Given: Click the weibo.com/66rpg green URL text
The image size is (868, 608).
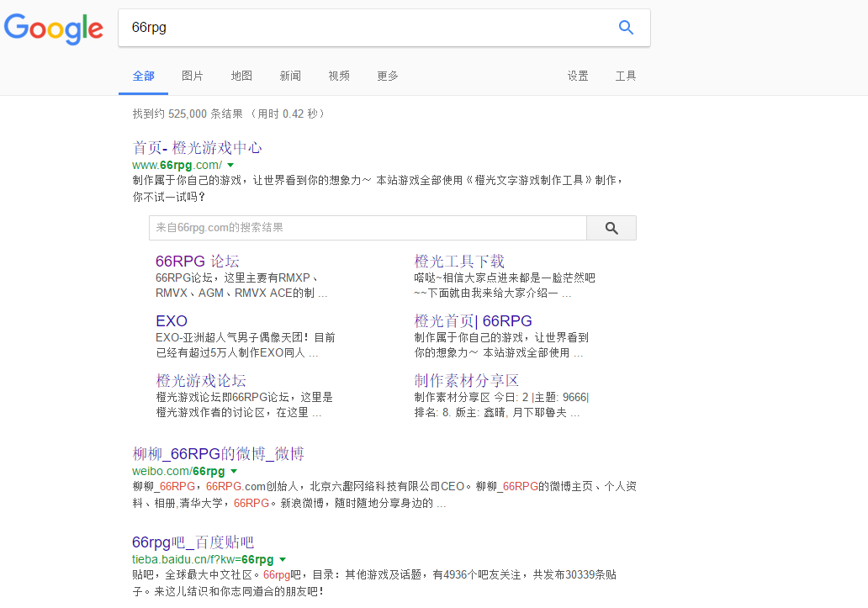Looking at the screenshot, I should tap(178, 472).
